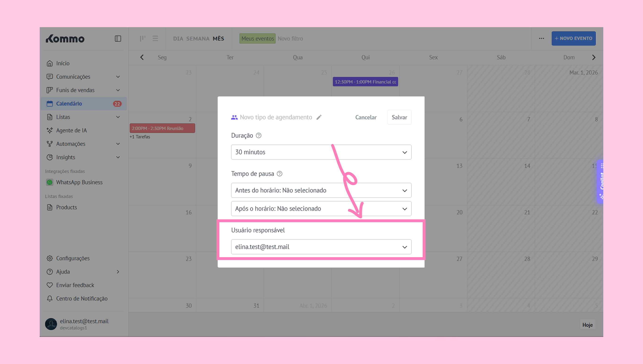Open the Financial event on day 26
This screenshot has width=643, height=364.
[365, 82]
